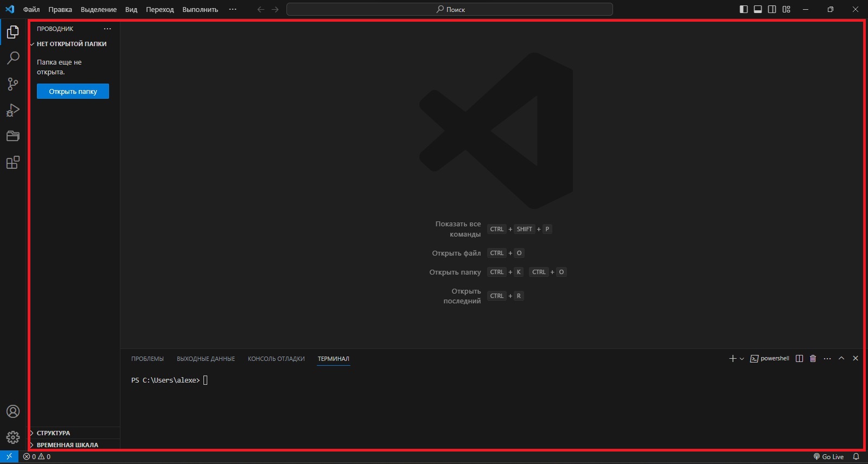Screen dimensions: 868x464
Task: Open the Accounts icon in activity bar
Action: click(13, 411)
